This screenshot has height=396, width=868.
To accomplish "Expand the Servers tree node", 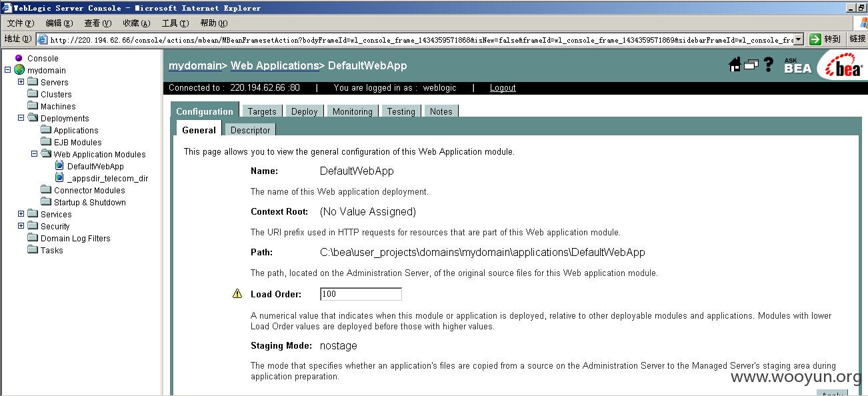I will click(21, 82).
